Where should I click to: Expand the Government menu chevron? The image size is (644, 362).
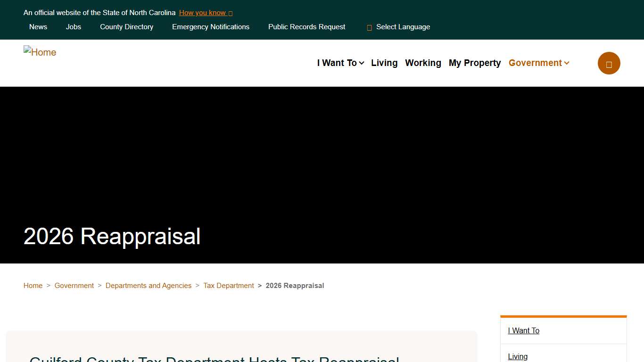click(567, 63)
